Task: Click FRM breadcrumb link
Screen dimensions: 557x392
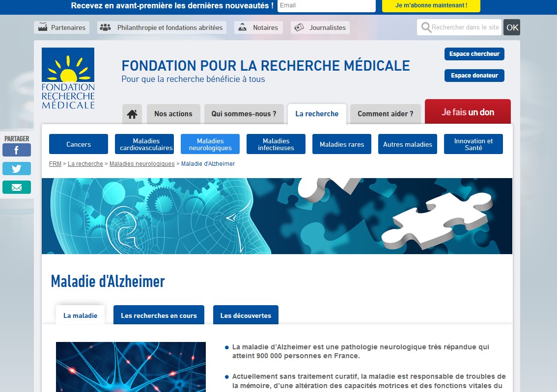Action: [55, 164]
